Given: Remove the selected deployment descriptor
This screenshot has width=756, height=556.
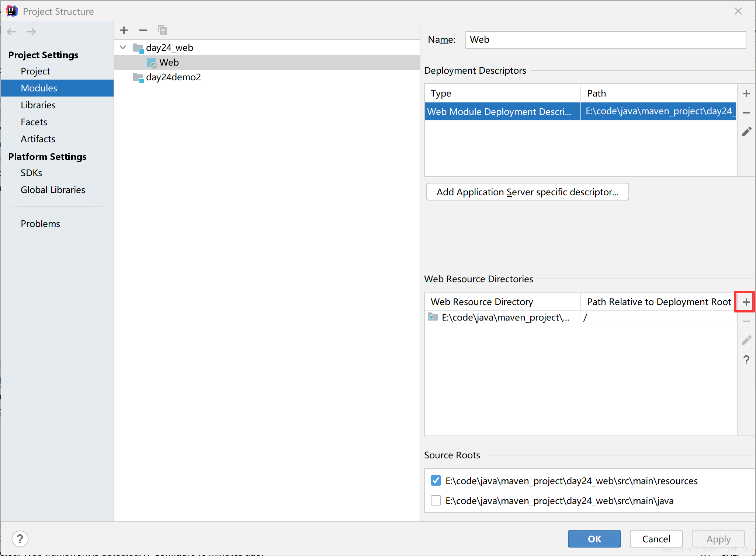Looking at the screenshot, I should click(x=746, y=113).
